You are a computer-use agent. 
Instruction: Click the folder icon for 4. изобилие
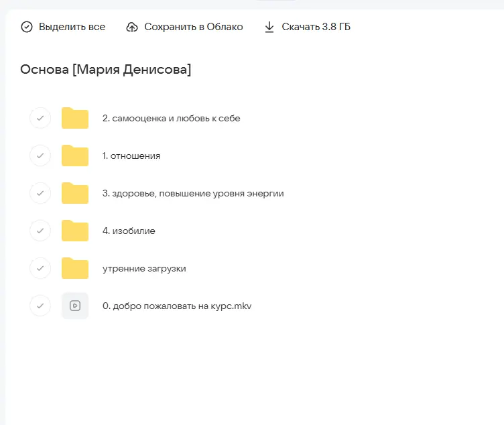pos(75,231)
